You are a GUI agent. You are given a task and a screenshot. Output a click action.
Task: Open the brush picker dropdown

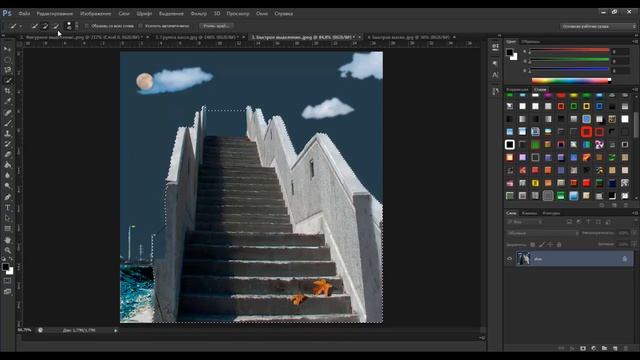point(77,26)
